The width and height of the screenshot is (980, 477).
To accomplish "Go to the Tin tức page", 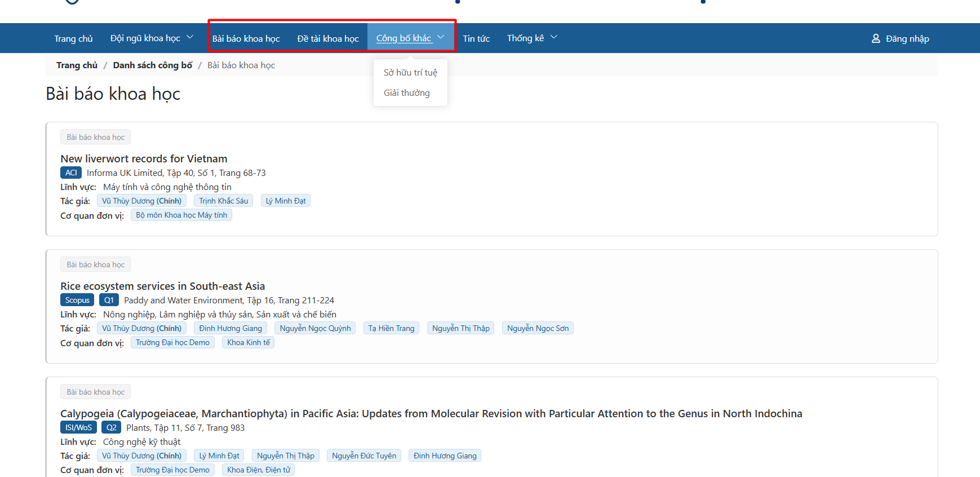I will 476,38.
